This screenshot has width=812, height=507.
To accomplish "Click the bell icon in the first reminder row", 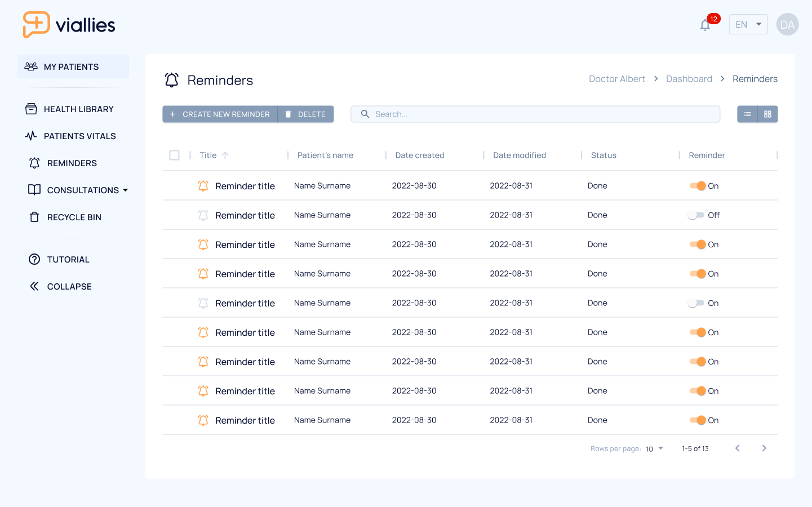I will pyautogui.click(x=203, y=186).
